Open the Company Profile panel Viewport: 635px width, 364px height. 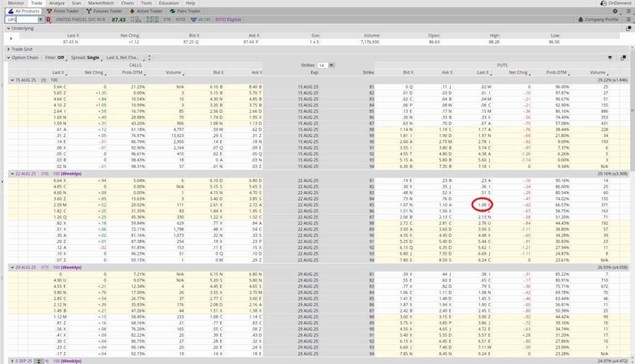click(600, 19)
